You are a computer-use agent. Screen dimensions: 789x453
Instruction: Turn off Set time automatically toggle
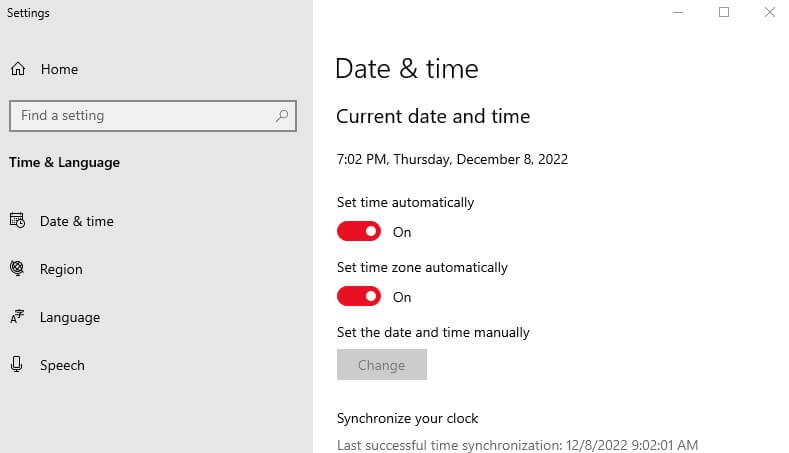coord(359,232)
